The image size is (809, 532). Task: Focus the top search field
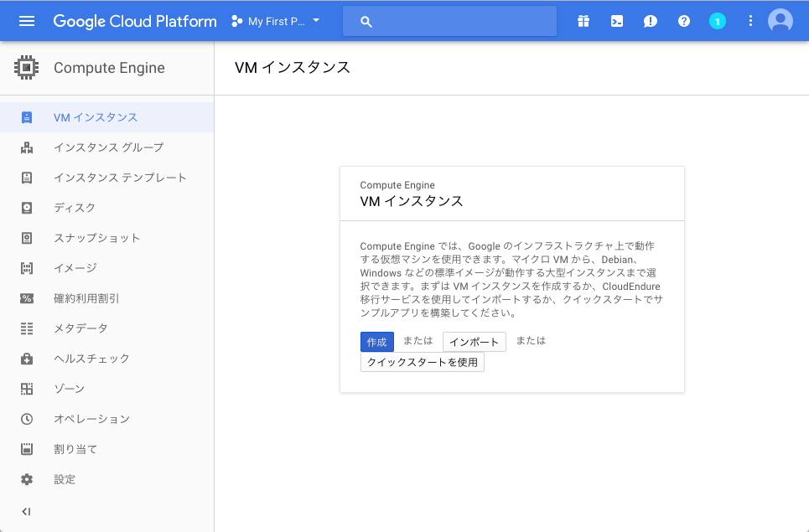[449, 21]
